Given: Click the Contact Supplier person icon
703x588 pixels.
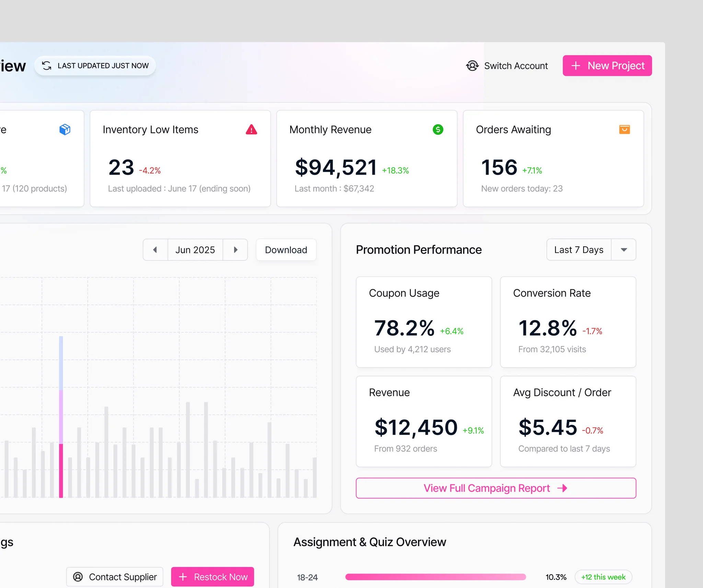Looking at the screenshot, I should point(78,577).
